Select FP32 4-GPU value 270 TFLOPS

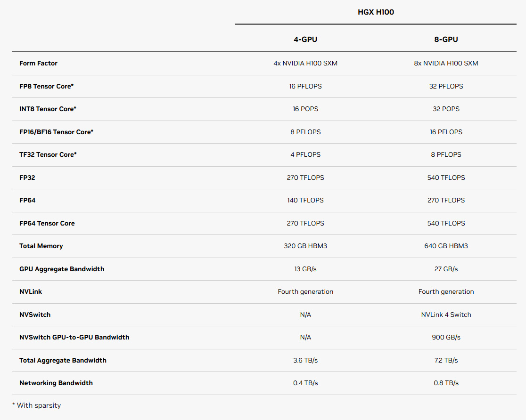(305, 178)
